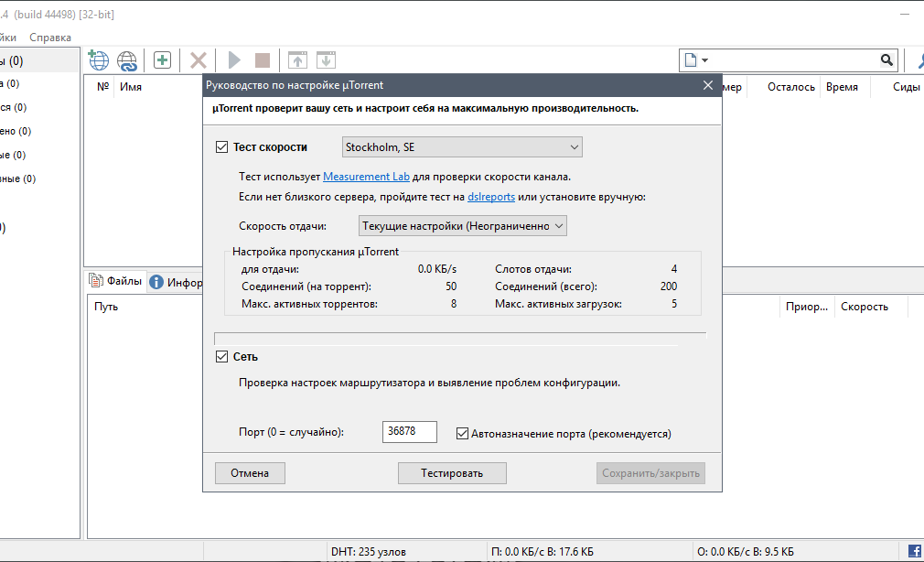
Task: Click the для отдачи 0.0 КБ/s value
Action: click(437, 269)
